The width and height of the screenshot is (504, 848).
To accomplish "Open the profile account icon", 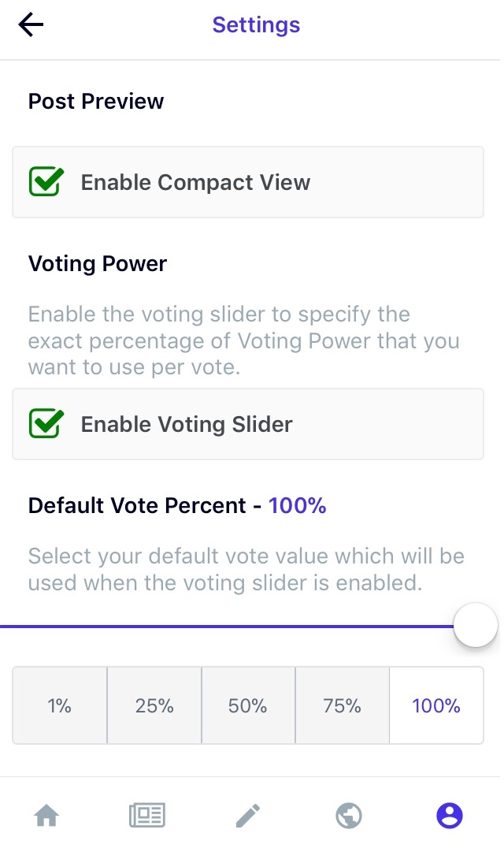I will click(450, 815).
